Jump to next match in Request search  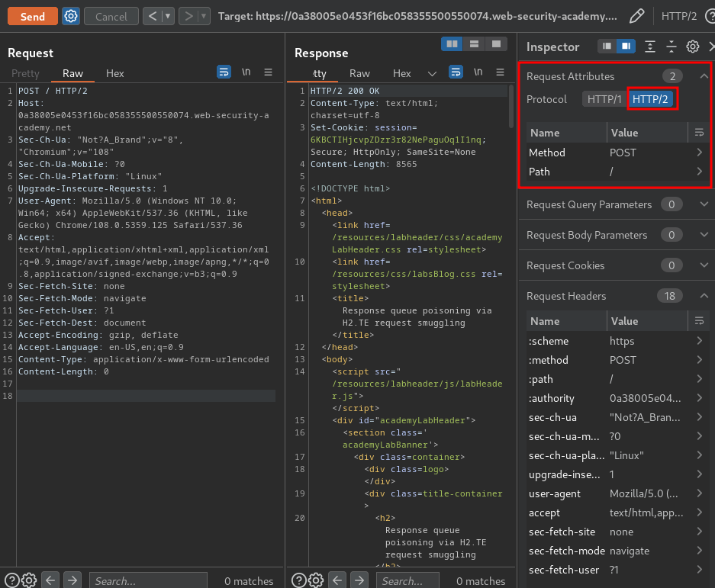72,580
